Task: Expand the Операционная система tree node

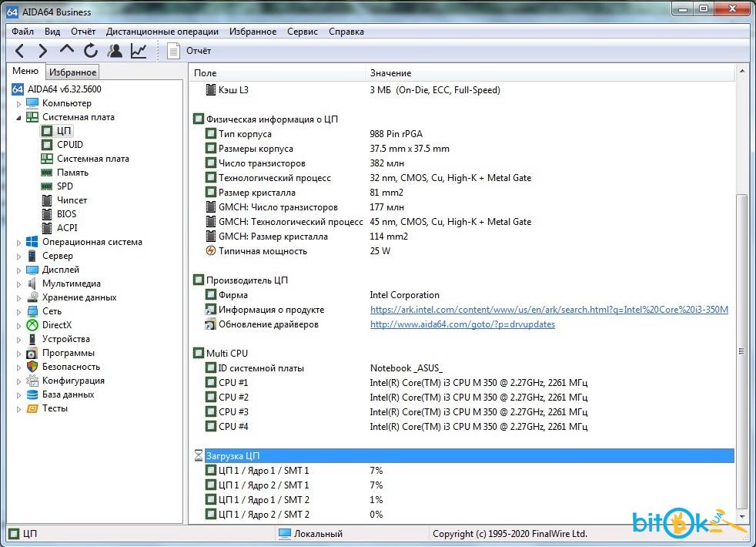Action: pos(18,243)
